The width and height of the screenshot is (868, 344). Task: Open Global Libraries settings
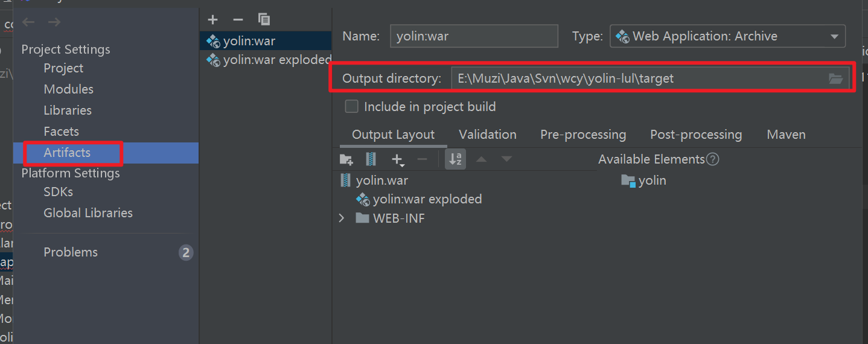(88, 213)
